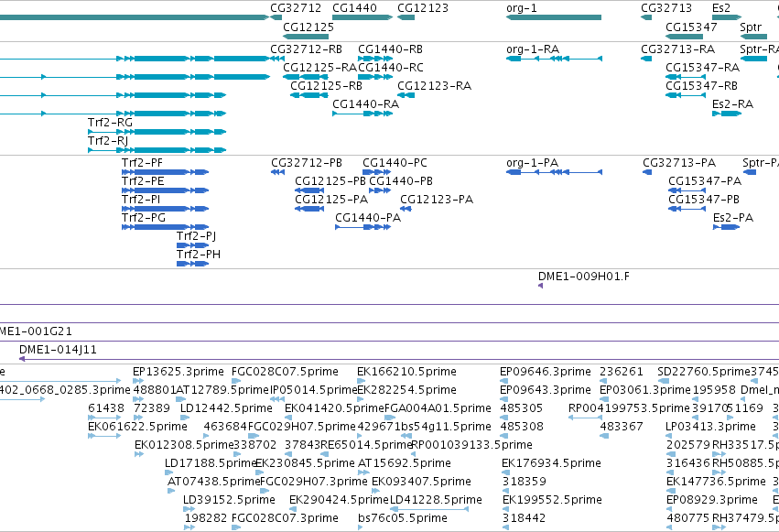
Task: Click protein Trf2-PE
Action: point(165,190)
